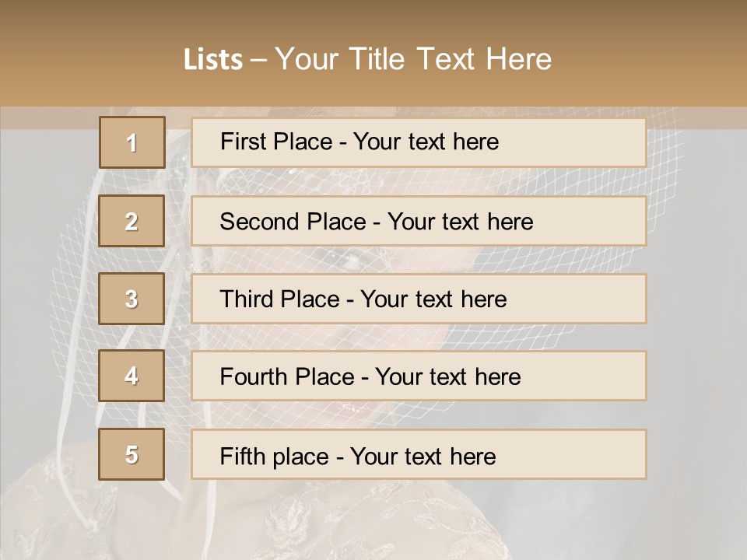Click the Your Title Text Here heading
Screen dimensions: 747x560
tap(413, 59)
